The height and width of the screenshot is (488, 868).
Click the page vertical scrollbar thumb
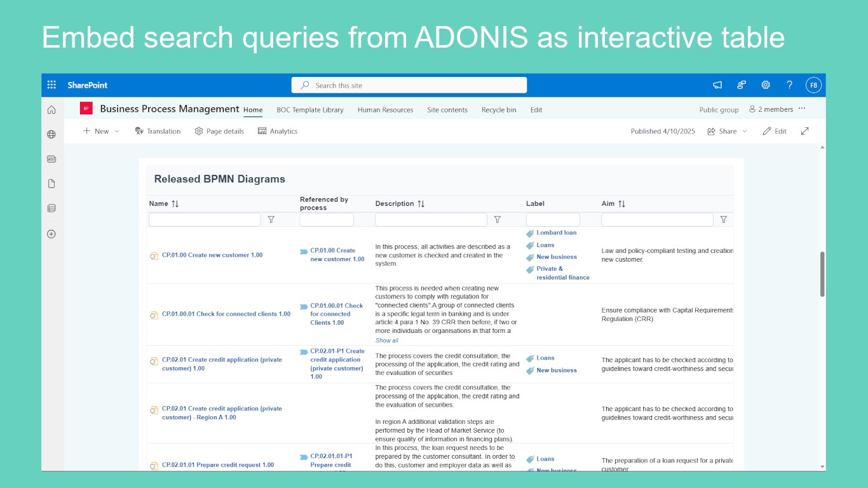[x=822, y=274]
